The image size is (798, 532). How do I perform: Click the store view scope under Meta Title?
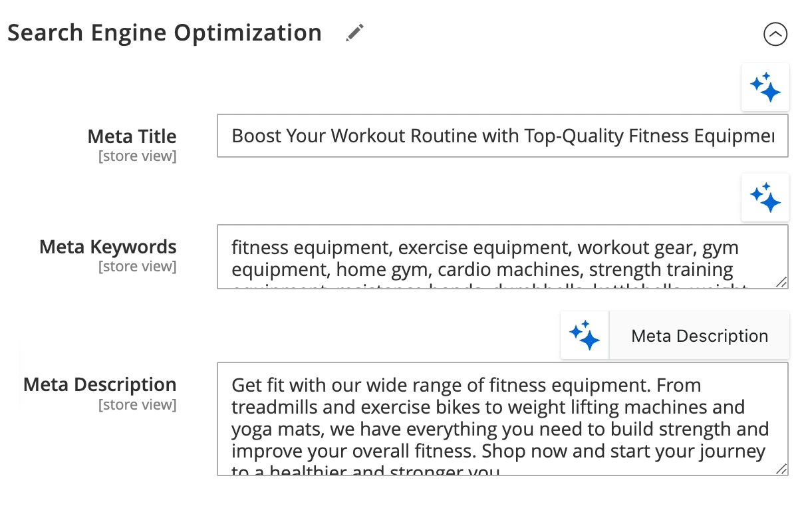(x=137, y=157)
